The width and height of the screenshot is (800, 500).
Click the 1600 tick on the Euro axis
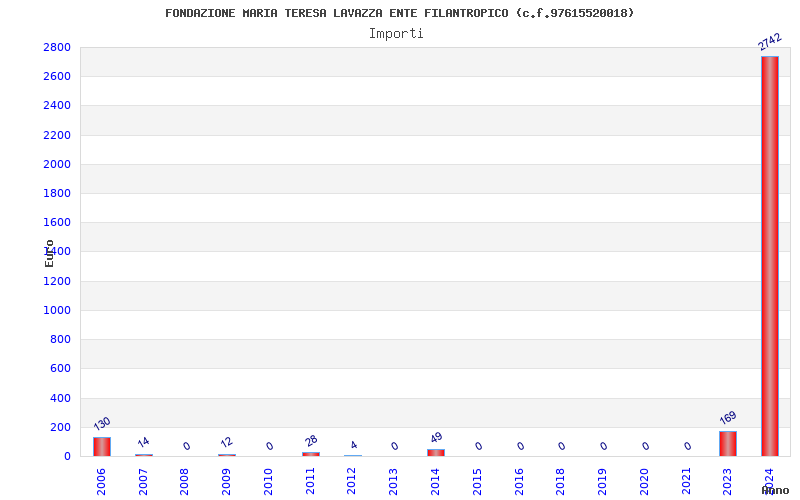click(x=57, y=222)
